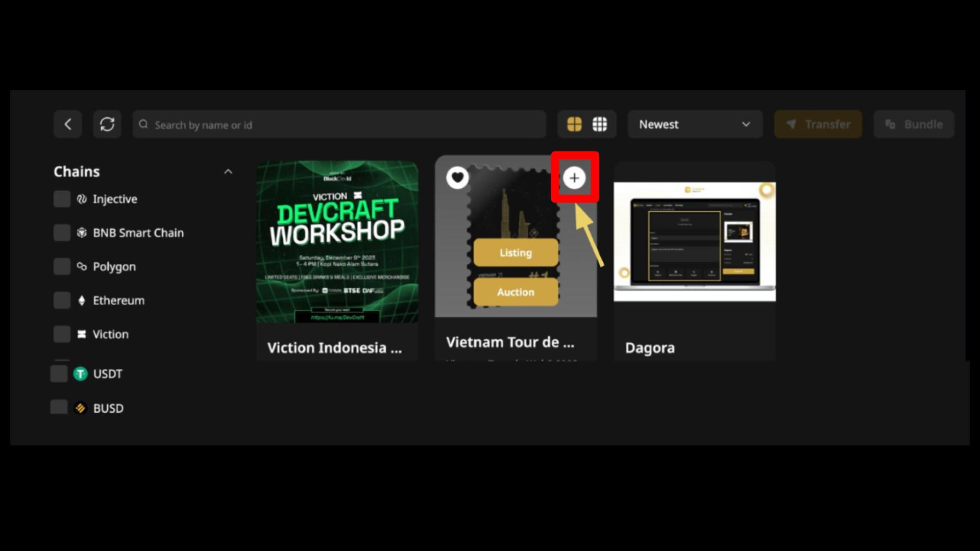Focus the Search by name or id field
The height and width of the screenshot is (551, 980).
pos(339,124)
